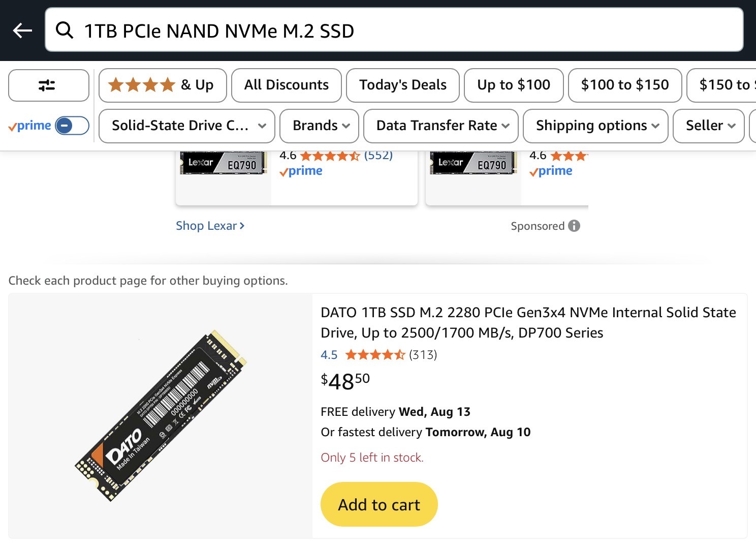756x547 pixels.
Task: Apply the Up to $100 price filter
Action: point(513,85)
